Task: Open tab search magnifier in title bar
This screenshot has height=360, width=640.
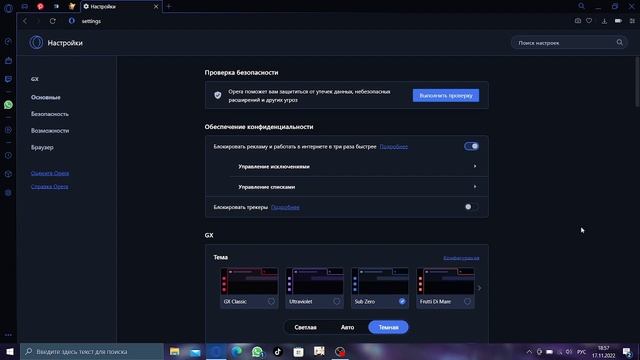Action: [x=581, y=6]
